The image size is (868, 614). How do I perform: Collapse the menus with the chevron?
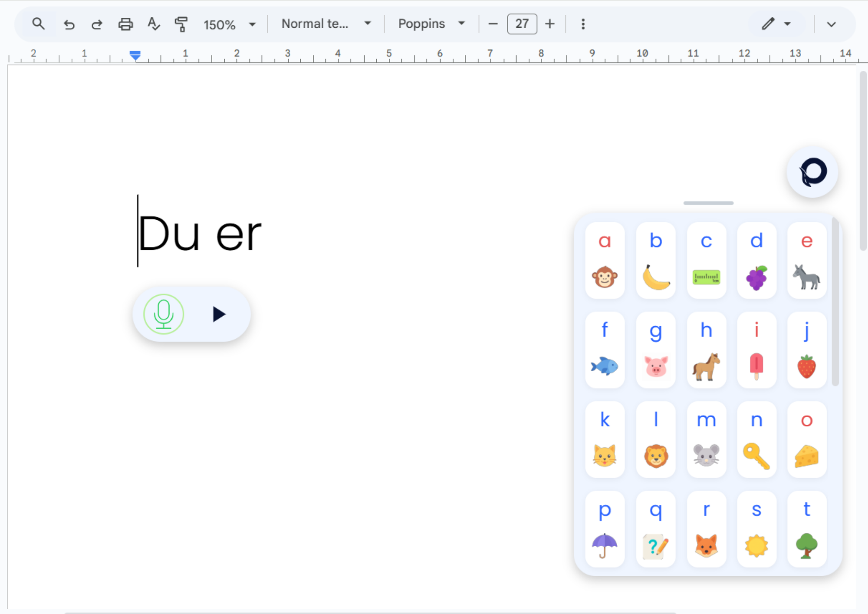[x=831, y=25]
